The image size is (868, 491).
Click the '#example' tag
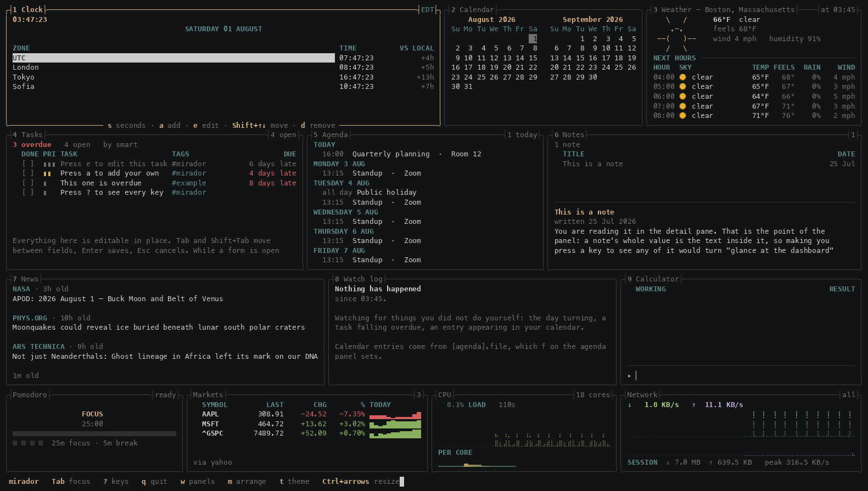point(189,183)
